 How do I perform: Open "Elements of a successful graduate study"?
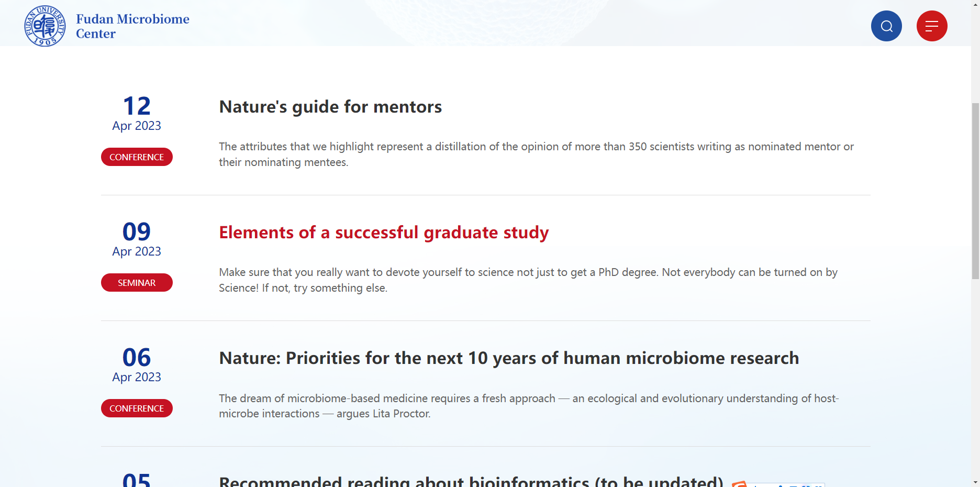pos(384,233)
